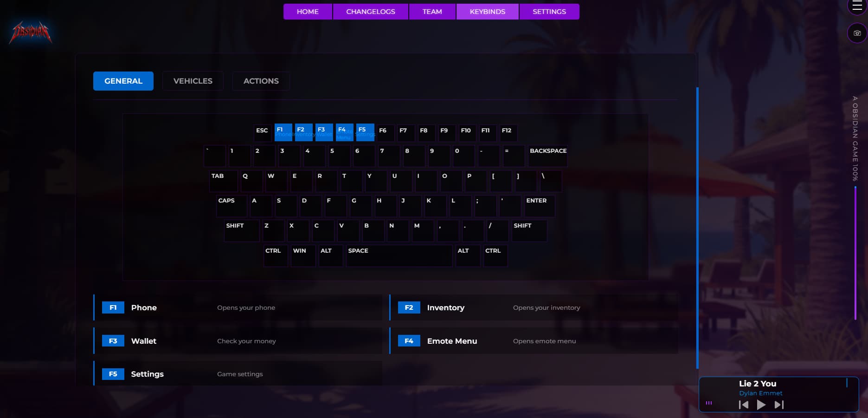Click the SPACE bar key
This screenshot has height=418, width=868.
pos(399,255)
